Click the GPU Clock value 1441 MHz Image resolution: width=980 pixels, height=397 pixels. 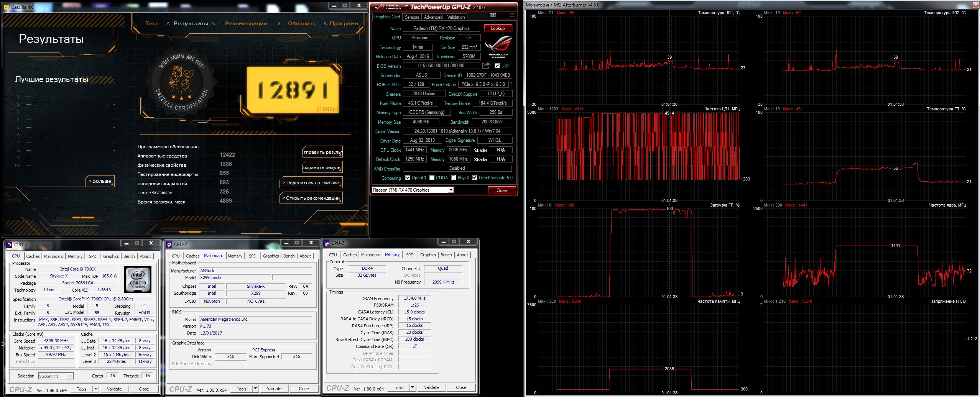[414, 150]
